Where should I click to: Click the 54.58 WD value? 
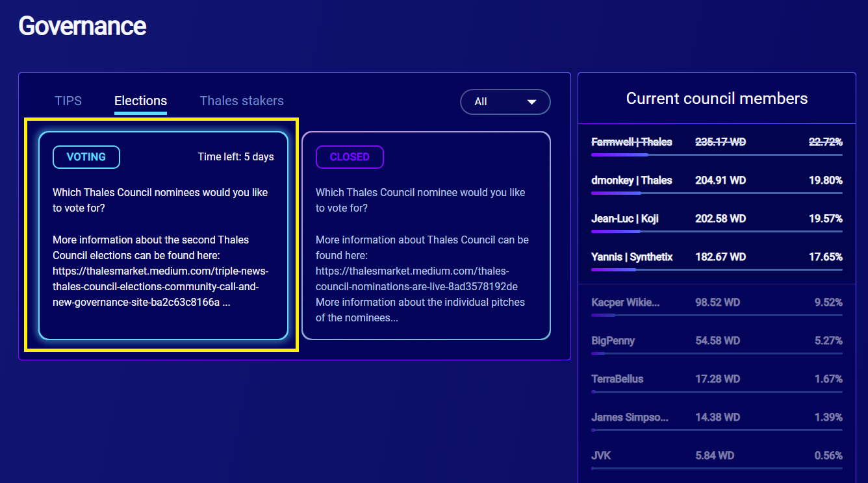tap(717, 341)
